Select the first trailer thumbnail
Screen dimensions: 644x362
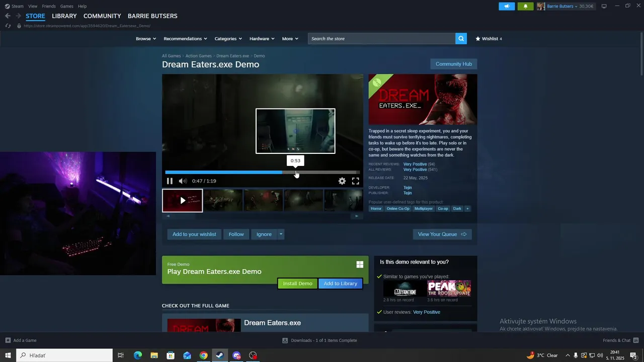coord(183,201)
